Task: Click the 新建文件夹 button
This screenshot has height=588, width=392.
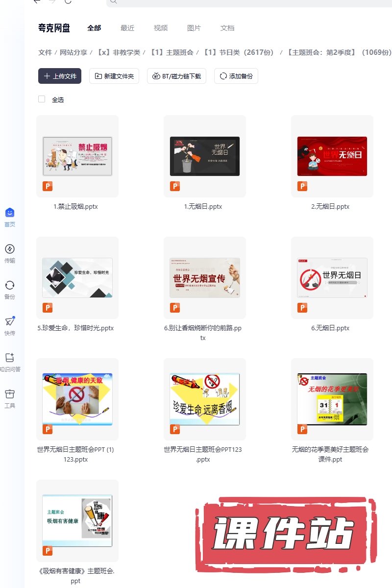Action: [114, 76]
